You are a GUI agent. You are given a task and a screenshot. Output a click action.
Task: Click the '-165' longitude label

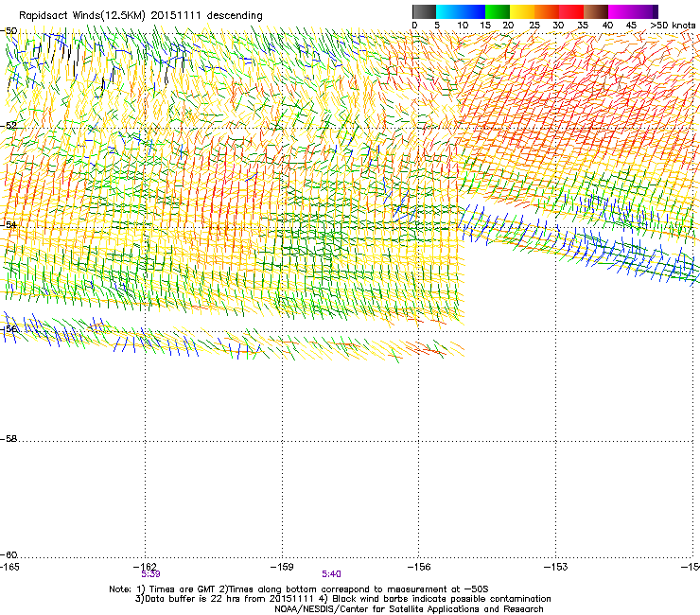click(9, 567)
